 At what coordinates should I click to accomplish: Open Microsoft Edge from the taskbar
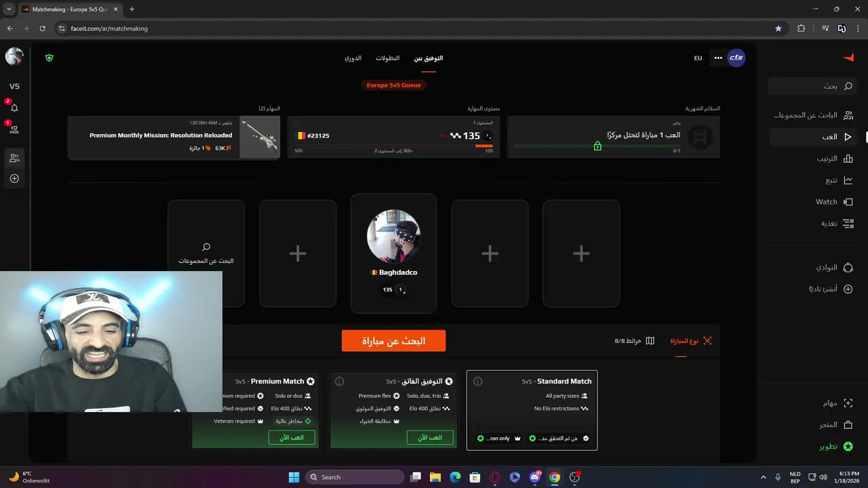click(x=455, y=477)
